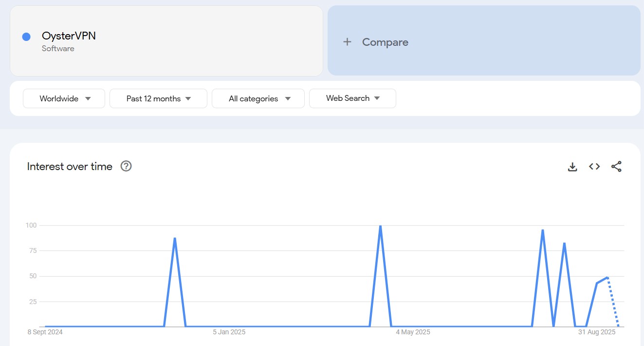Screen dimensions: 644x346
Task: Open the All categories dropdown
Action: click(x=258, y=98)
